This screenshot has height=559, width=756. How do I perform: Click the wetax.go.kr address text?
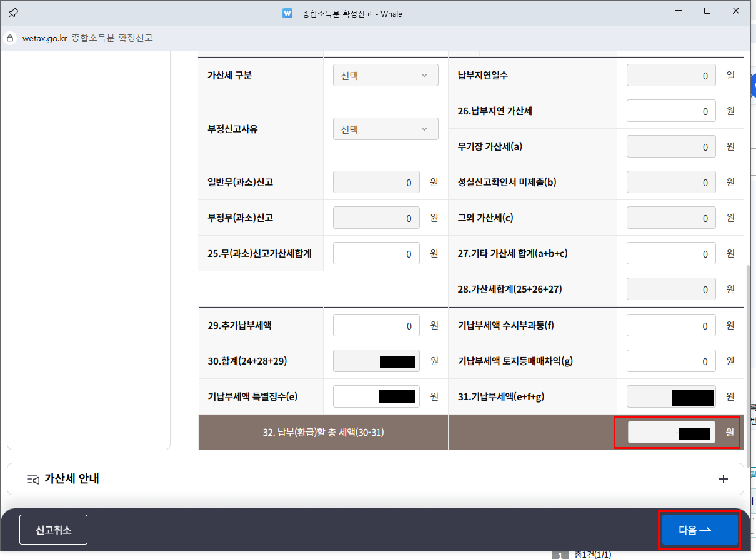tap(44, 38)
